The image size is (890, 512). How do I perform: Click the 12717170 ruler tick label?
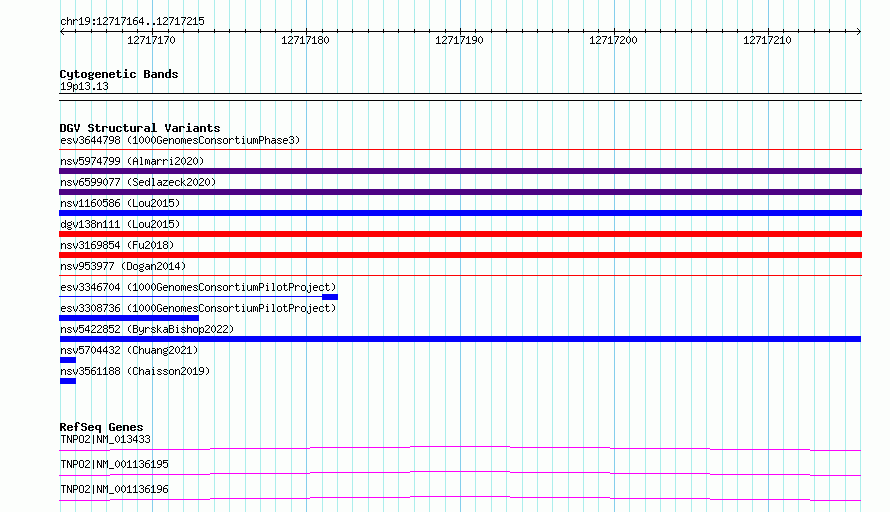(x=151, y=40)
